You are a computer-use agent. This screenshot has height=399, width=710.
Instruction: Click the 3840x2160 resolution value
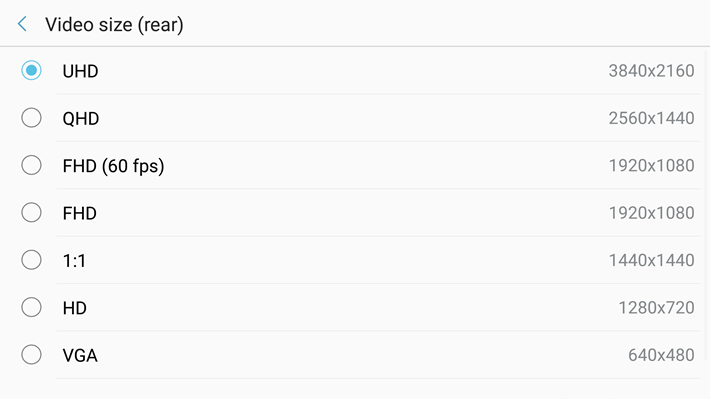pos(651,71)
